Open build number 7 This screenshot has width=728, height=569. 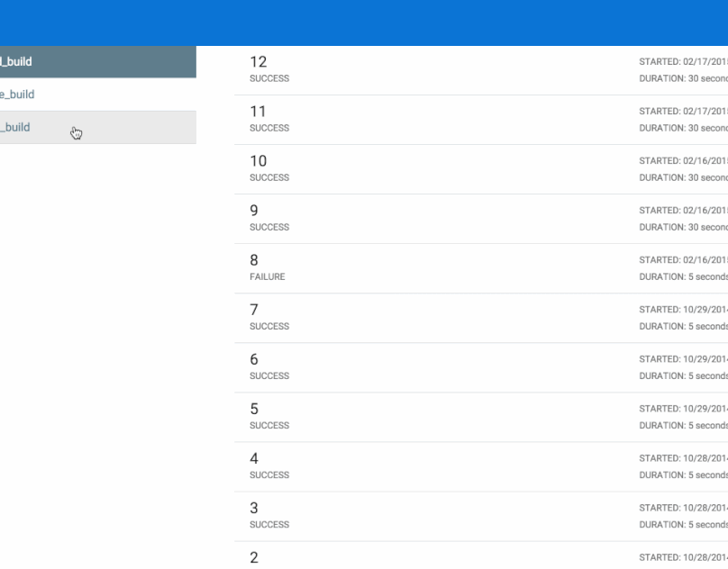click(x=256, y=310)
